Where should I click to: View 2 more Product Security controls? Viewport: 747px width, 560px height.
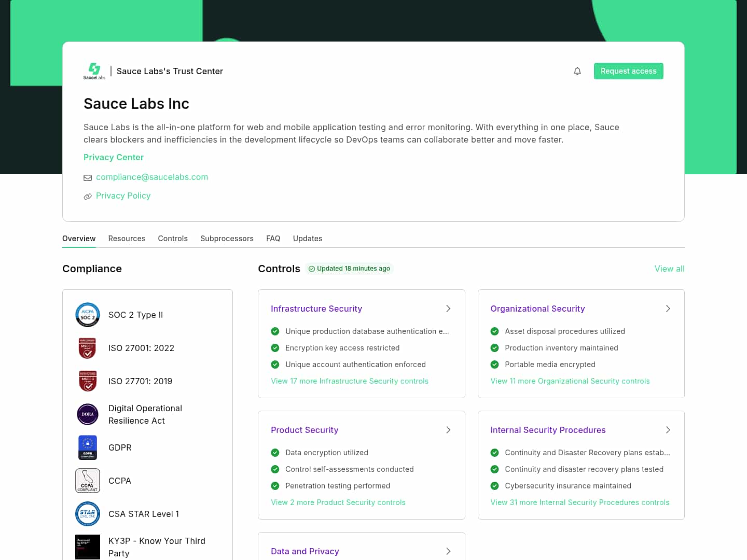338,502
